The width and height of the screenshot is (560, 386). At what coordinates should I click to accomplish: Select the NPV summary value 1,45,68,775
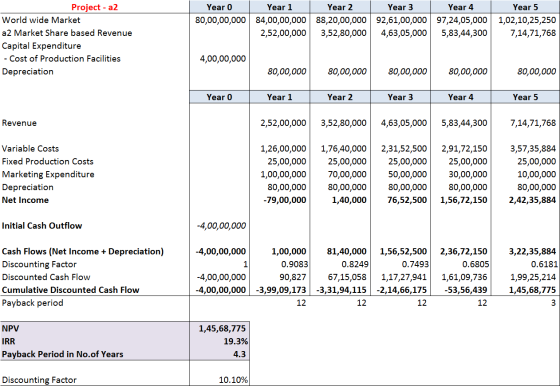point(222,329)
